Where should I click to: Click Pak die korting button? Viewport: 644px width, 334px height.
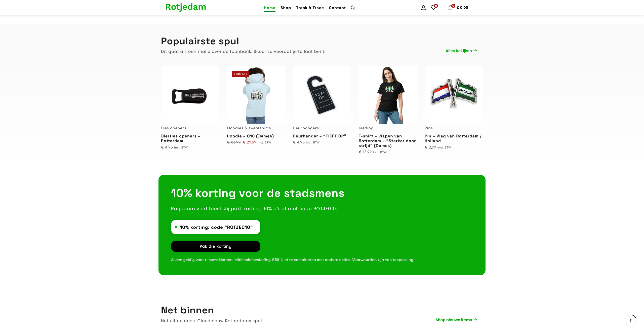216,246
